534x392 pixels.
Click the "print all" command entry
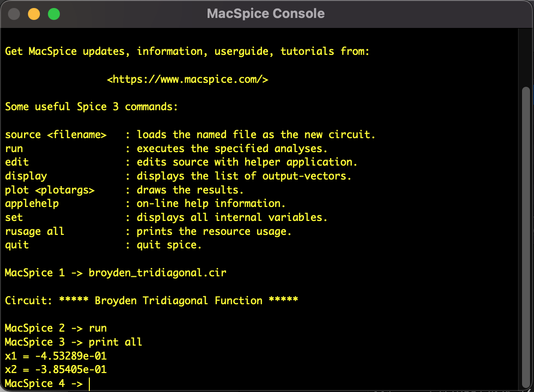pyautogui.click(x=115, y=342)
